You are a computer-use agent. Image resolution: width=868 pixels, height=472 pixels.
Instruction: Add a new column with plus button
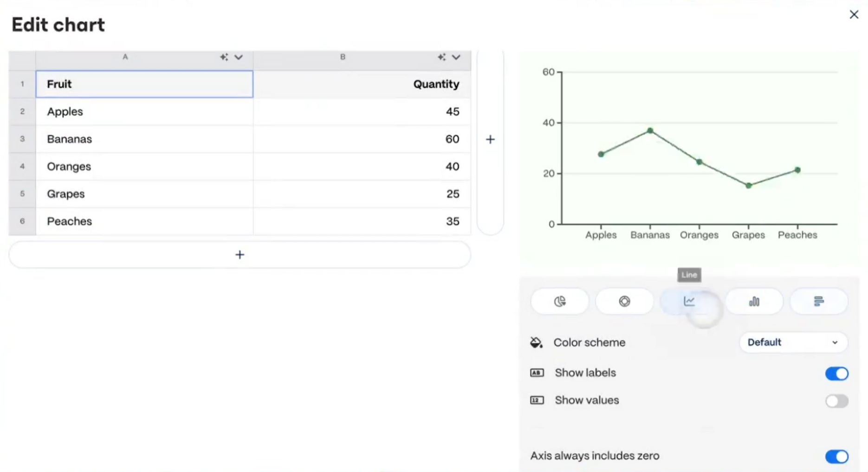(490, 139)
